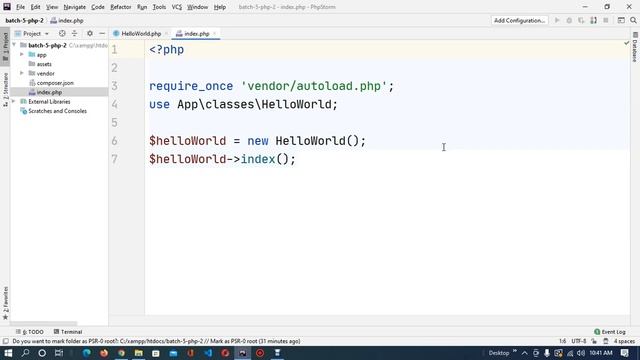Viewport: 640px width, 360px height.
Task: Select the index.php editor tab
Action: tap(197, 33)
